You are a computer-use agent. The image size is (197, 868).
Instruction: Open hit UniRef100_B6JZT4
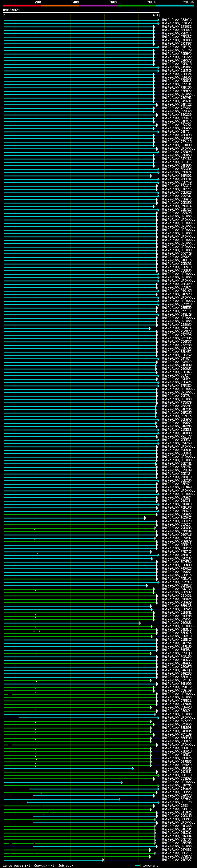(176, 375)
